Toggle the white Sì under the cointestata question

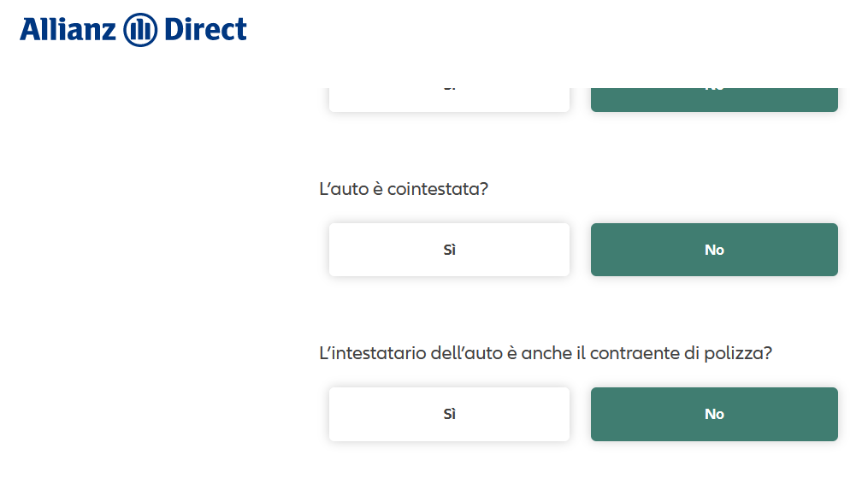pyautogui.click(x=449, y=250)
